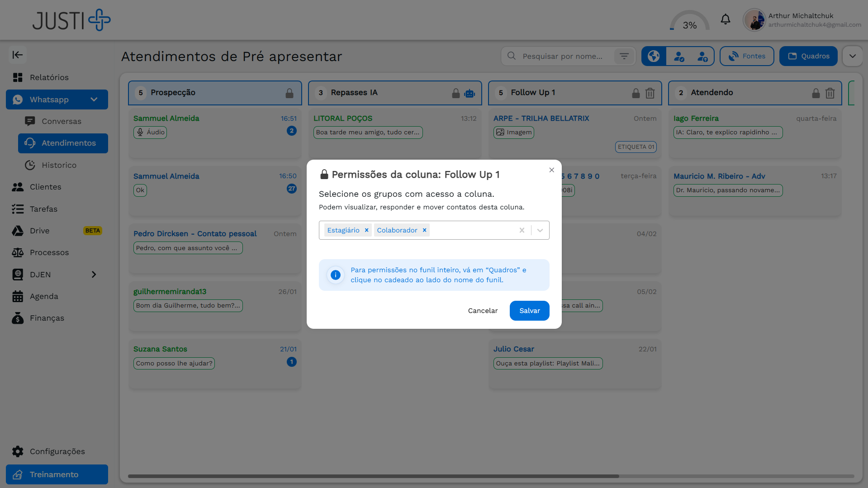Expand the groups dropdown in the permissions dialog
This screenshot has height=488, width=868.
point(539,230)
